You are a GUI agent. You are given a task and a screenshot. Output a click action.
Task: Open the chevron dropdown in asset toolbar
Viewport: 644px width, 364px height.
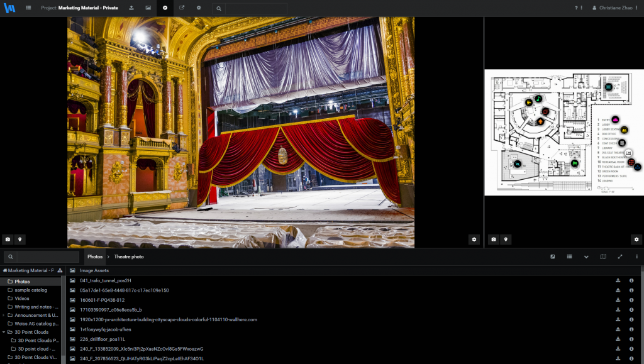click(586, 256)
